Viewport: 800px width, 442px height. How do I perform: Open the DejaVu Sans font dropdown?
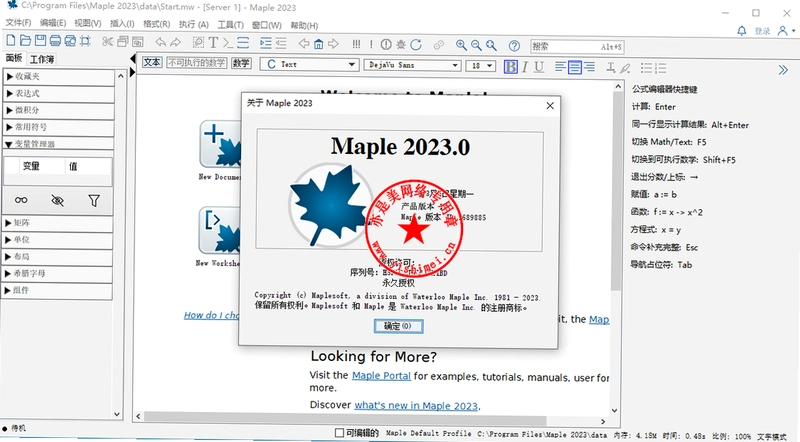click(x=412, y=65)
